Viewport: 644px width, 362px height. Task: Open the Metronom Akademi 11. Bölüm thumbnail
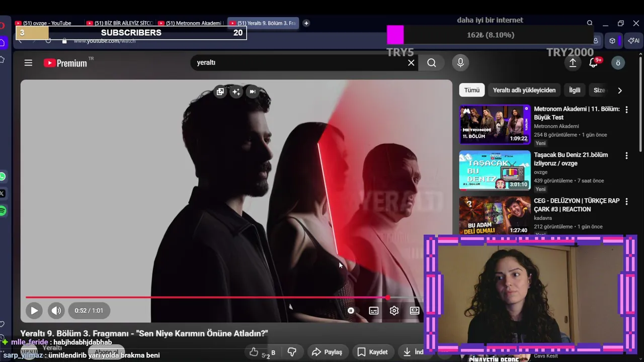tap(495, 124)
